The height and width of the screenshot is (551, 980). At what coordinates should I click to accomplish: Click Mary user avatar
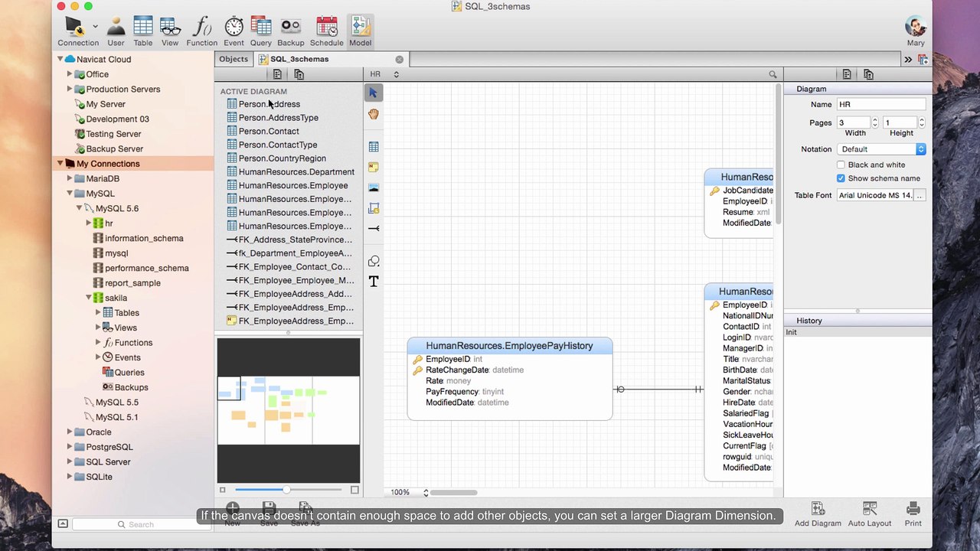pyautogui.click(x=916, y=31)
